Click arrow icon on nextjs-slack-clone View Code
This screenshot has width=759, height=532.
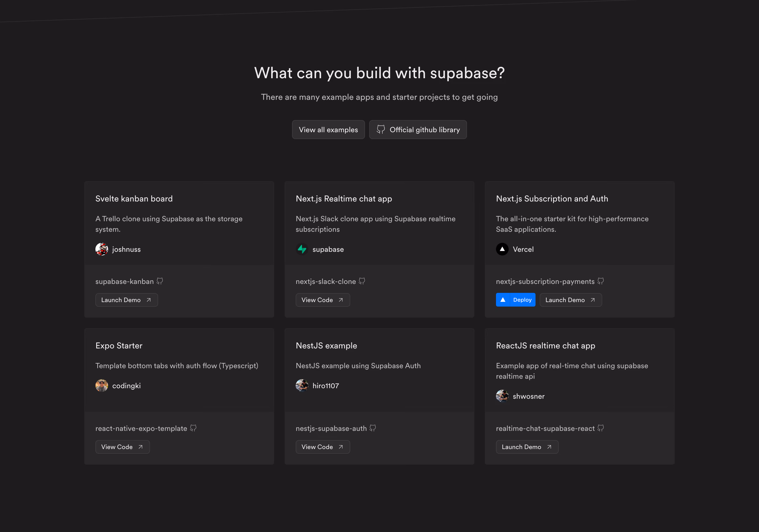(341, 300)
